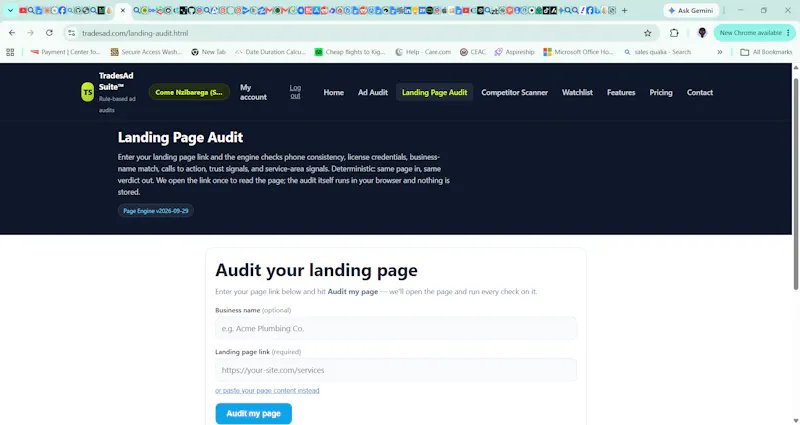Open the Aspireship bookmark
The image size is (800, 425).
point(514,52)
